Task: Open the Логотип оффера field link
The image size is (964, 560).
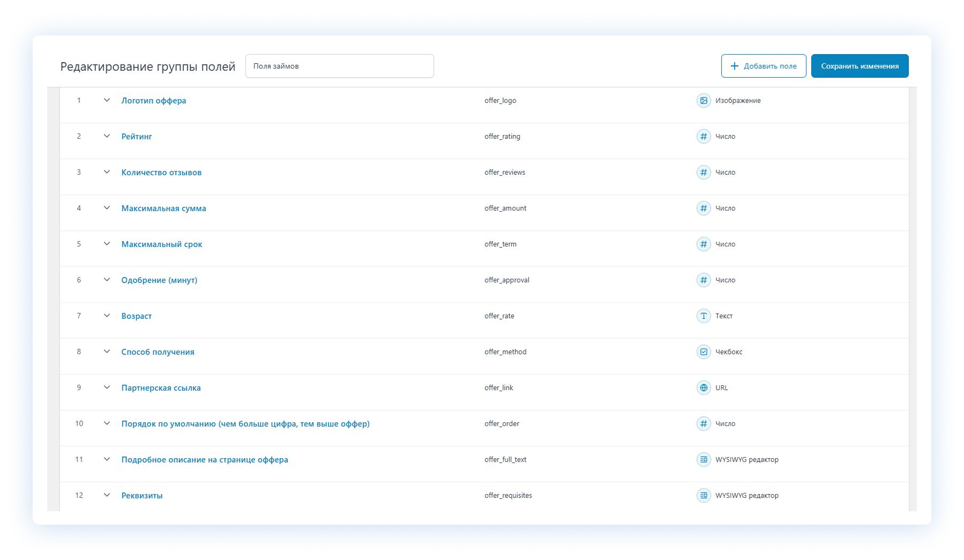Action: point(154,101)
